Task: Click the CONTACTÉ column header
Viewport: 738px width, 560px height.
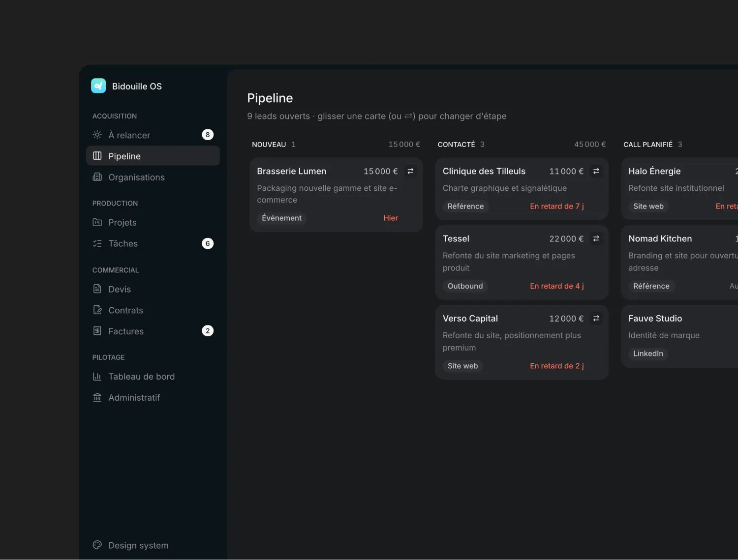Action: [x=456, y=145]
